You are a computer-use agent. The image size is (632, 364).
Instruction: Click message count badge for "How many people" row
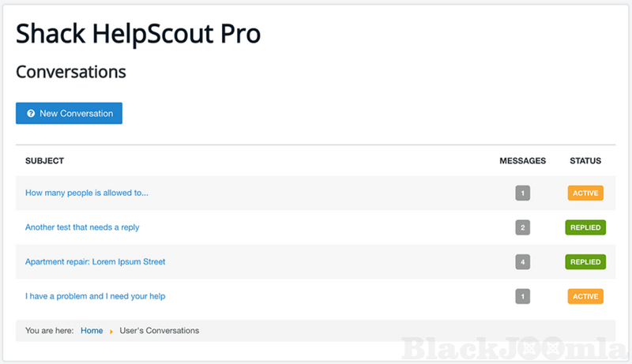[x=522, y=193]
